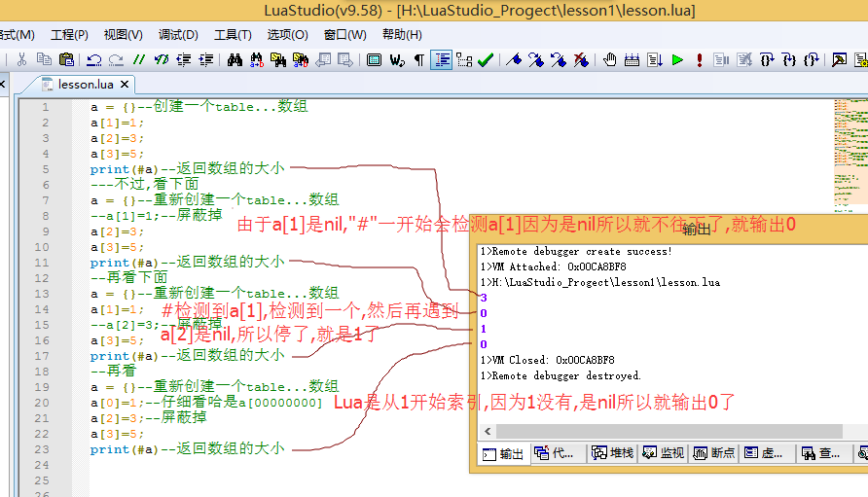Screen dimensions: 868x497
Task: Click the Step Into braces icon
Action: (x=767, y=59)
